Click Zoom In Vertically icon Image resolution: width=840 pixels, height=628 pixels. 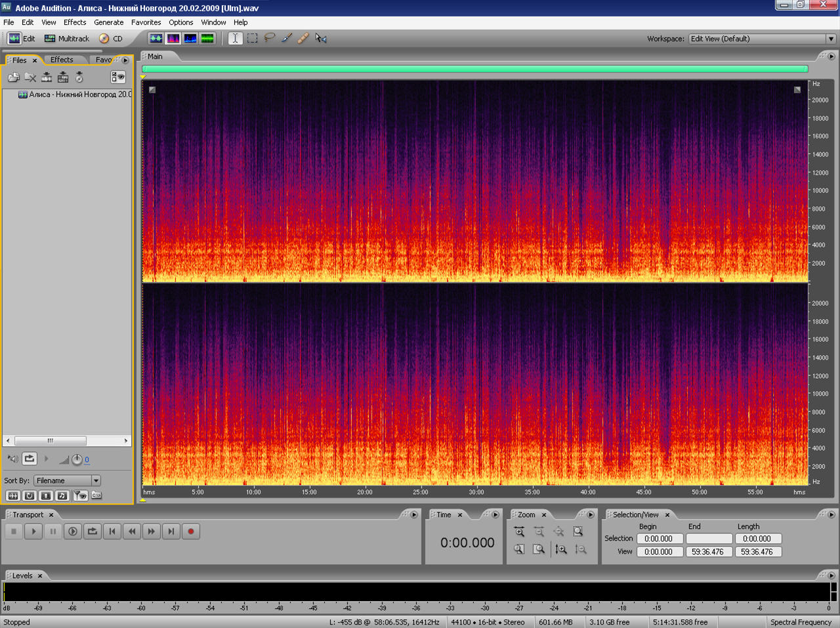point(561,549)
